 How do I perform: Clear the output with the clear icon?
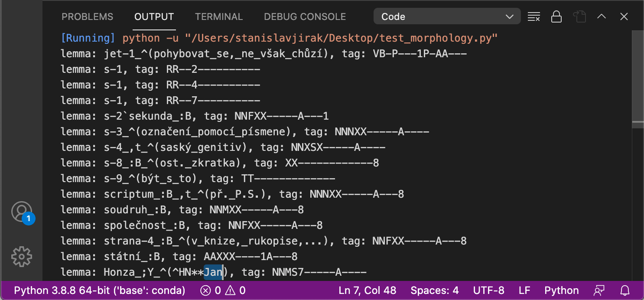click(x=533, y=17)
